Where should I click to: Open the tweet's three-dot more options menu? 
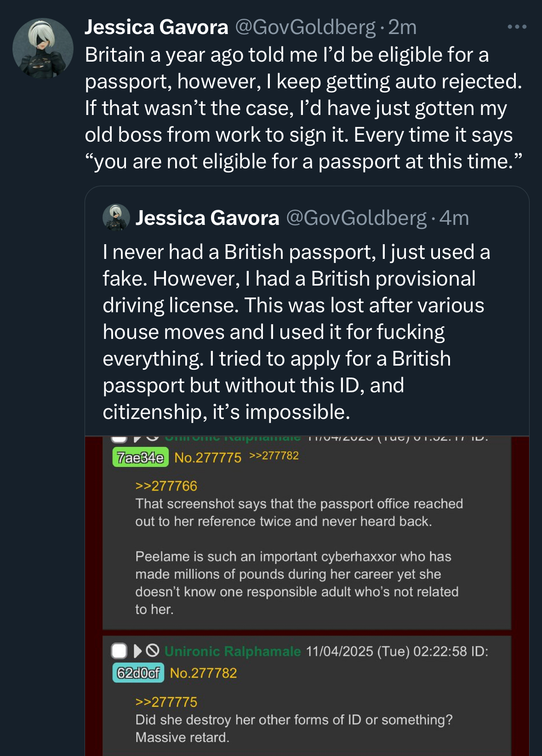517,27
